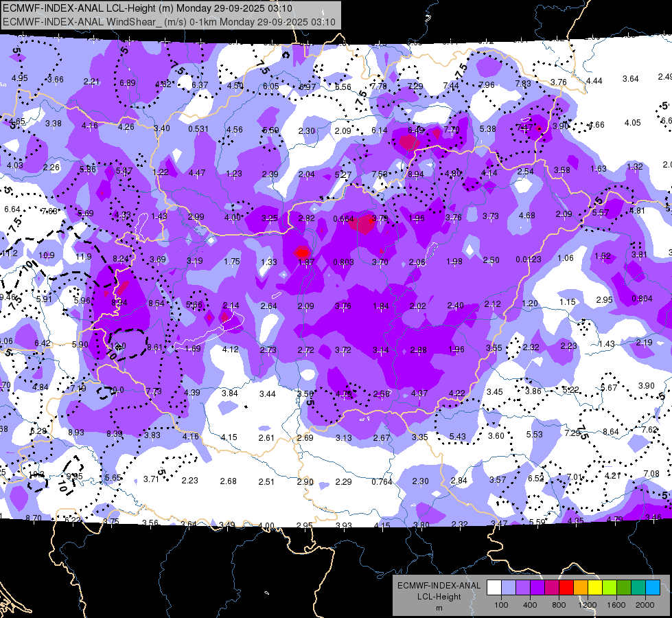Click the wind shear value 8.24

(120, 259)
